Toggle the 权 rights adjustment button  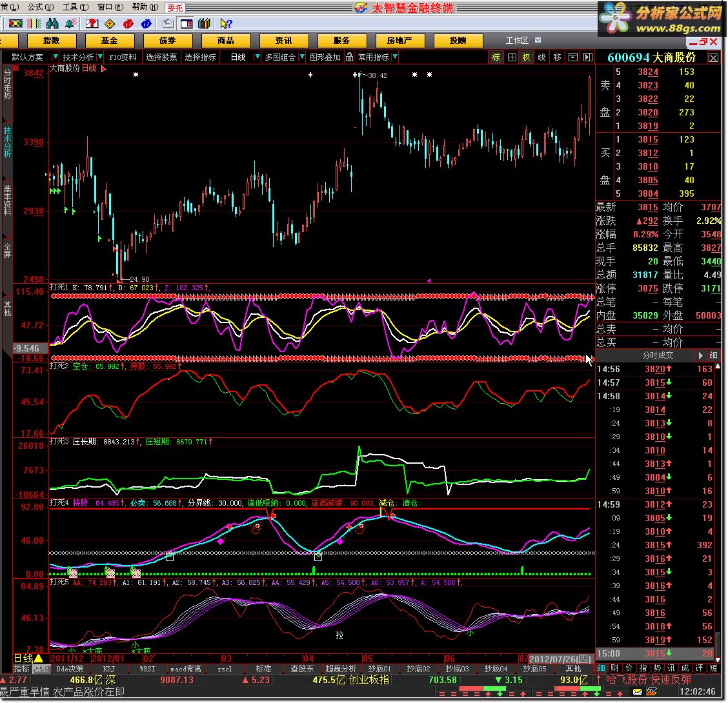pyautogui.click(x=526, y=57)
